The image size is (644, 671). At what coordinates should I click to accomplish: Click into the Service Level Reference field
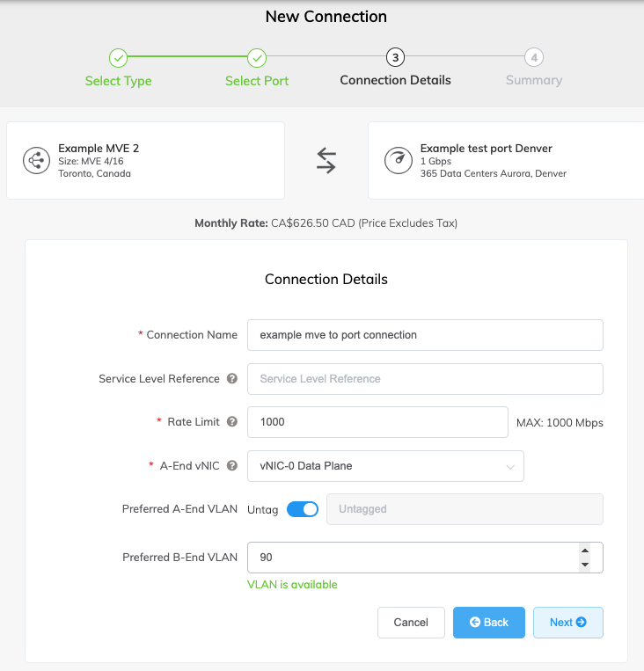click(x=425, y=379)
